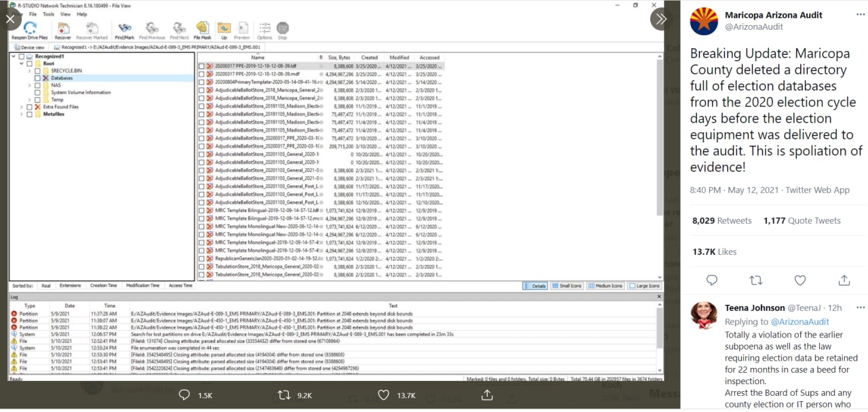Click the file list vertical scrollbar
Viewport: 868px width, 412px height.
click(x=660, y=169)
